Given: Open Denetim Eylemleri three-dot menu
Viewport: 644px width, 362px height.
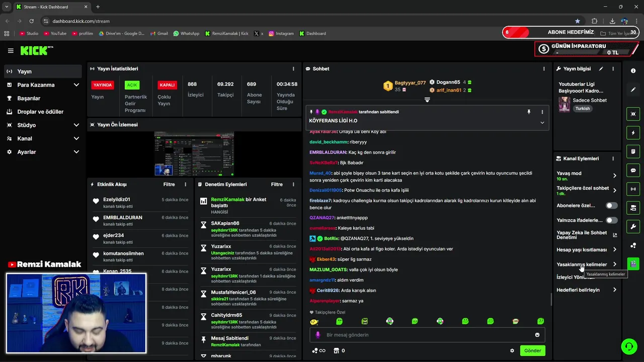Looking at the screenshot, I should 293,185.
